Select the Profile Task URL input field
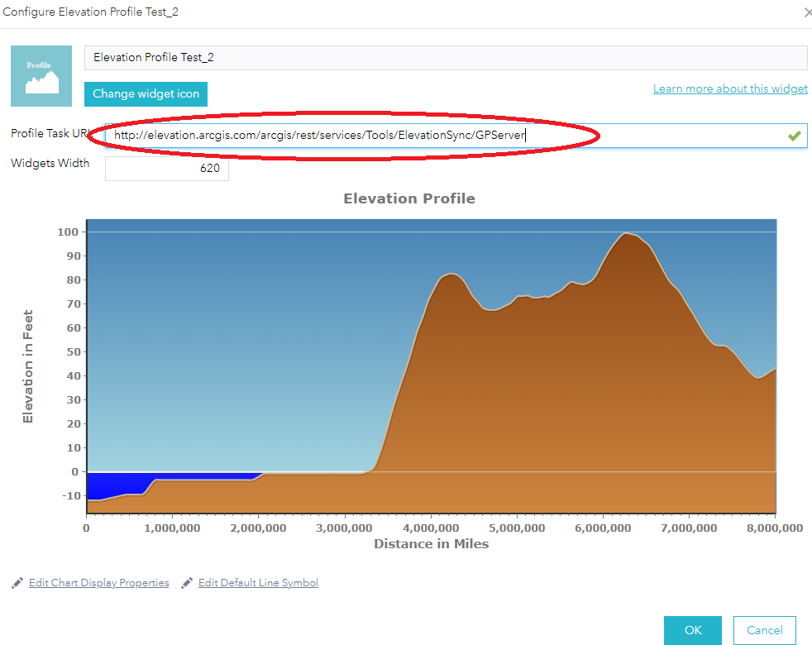Viewport: 812px width, 645px height. point(372,135)
